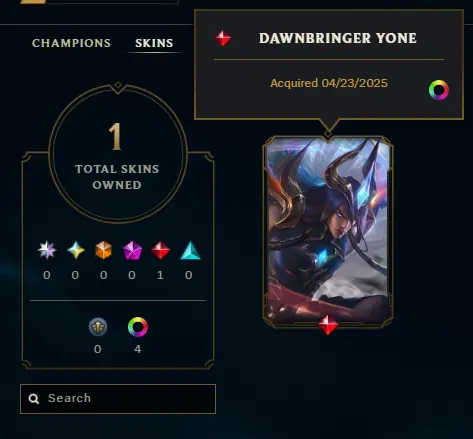Image resolution: width=473 pixels, height=439 pixels.
Task: Click the Legendary count number 1
Action: 160,275
